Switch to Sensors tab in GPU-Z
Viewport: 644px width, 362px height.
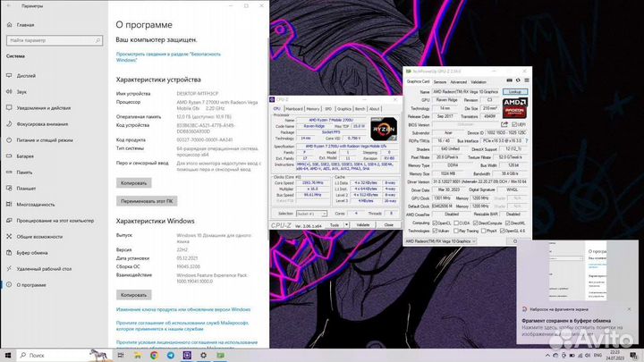pos(440,82)
